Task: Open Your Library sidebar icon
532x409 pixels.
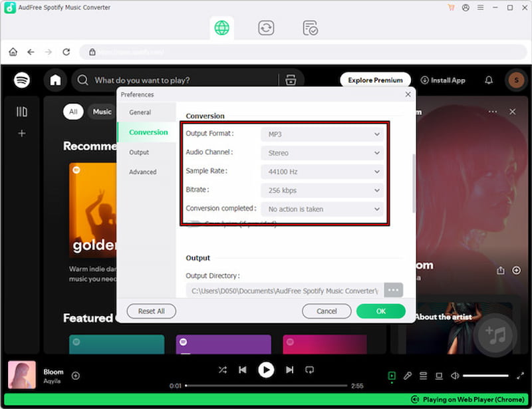Action: (22, 112)
